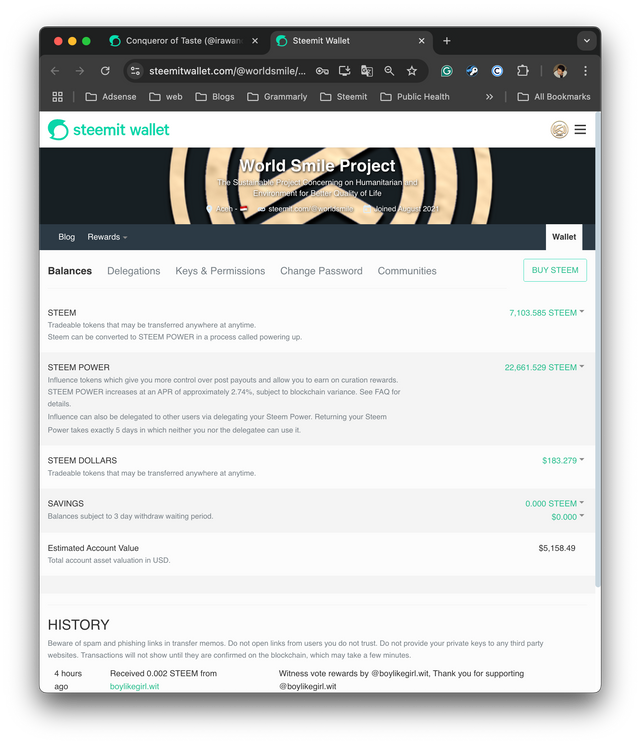Open the 22,661.529 STEEM power dropdown
640x744 pixels.
(544, 367)
